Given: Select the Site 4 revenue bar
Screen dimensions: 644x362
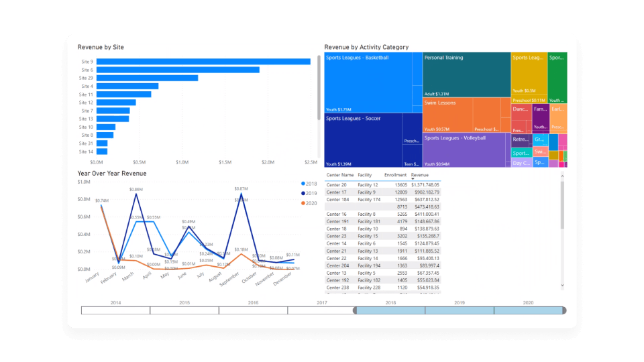Looking at the screenshot, I should tap(127, 86).
